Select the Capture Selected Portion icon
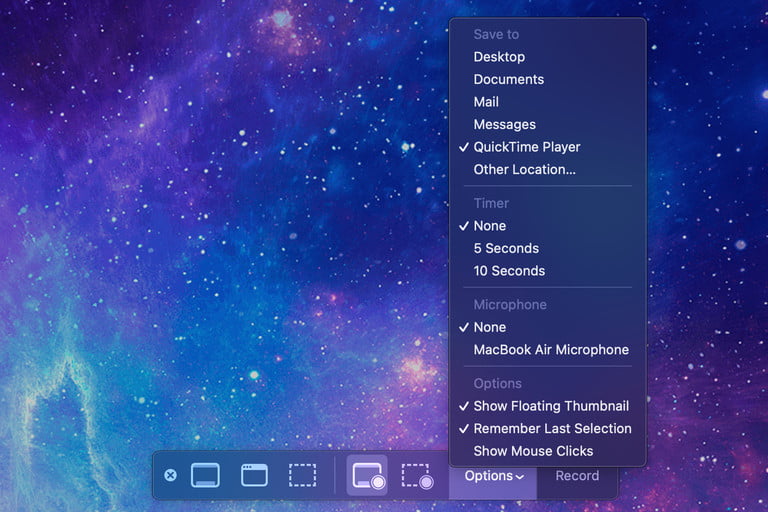 click(303, 475)
